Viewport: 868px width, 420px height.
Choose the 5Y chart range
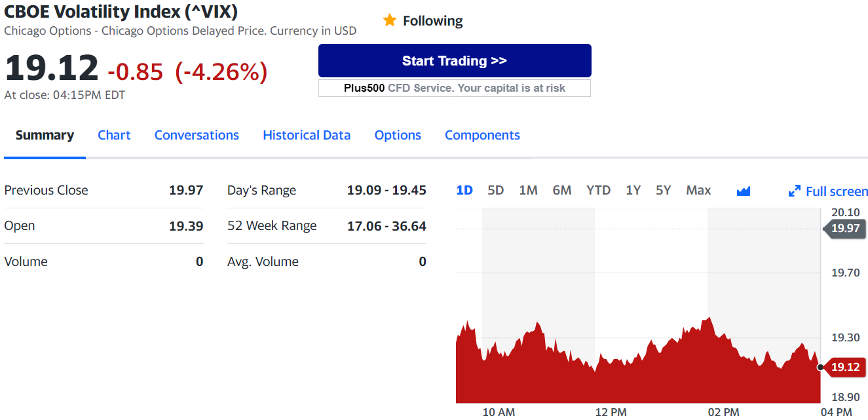(664, 190)
